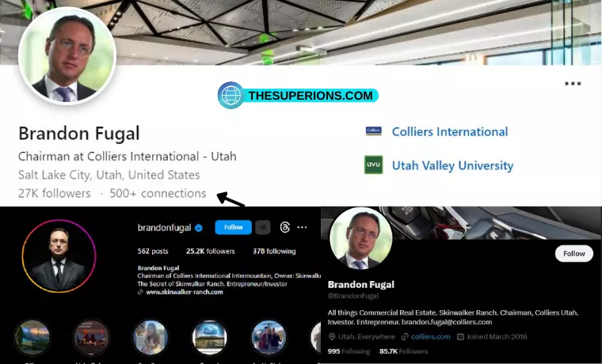The height and width of the screenshot is (364, 602).
Task: Open Instagram story profile picture with ring
Action: (59, 256)
